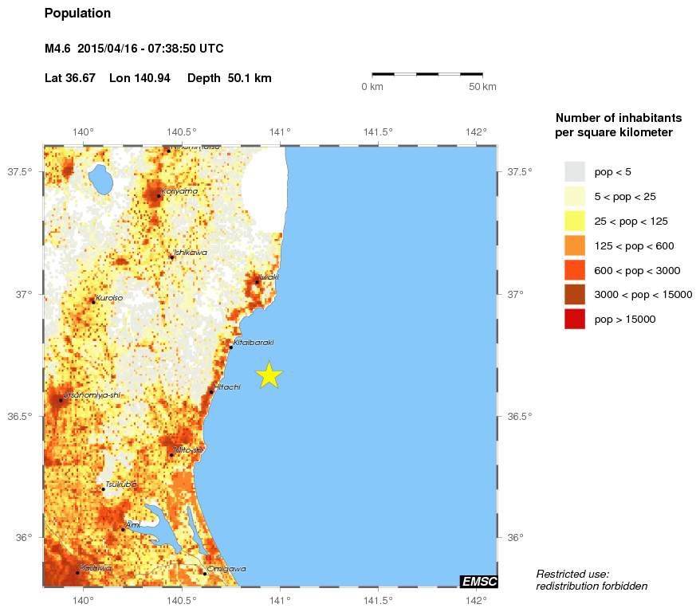Click the '5 < pop < 25' legend swatch

coord(574,196)
